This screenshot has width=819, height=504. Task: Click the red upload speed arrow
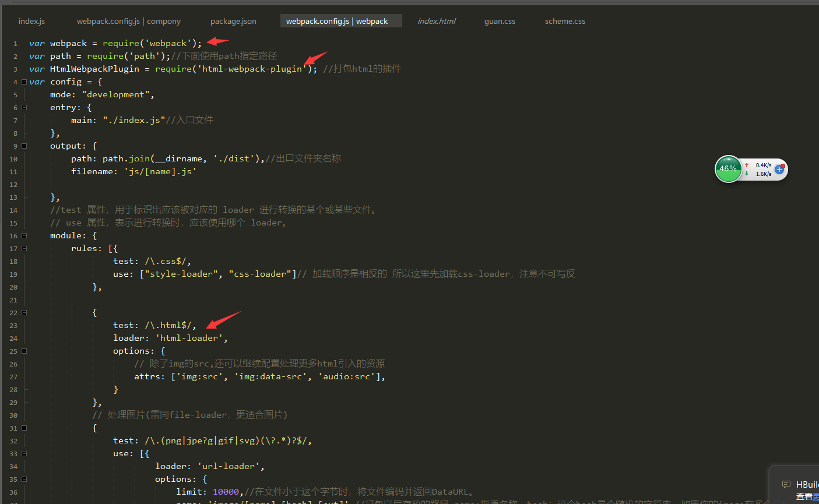(x=747, y=165)
